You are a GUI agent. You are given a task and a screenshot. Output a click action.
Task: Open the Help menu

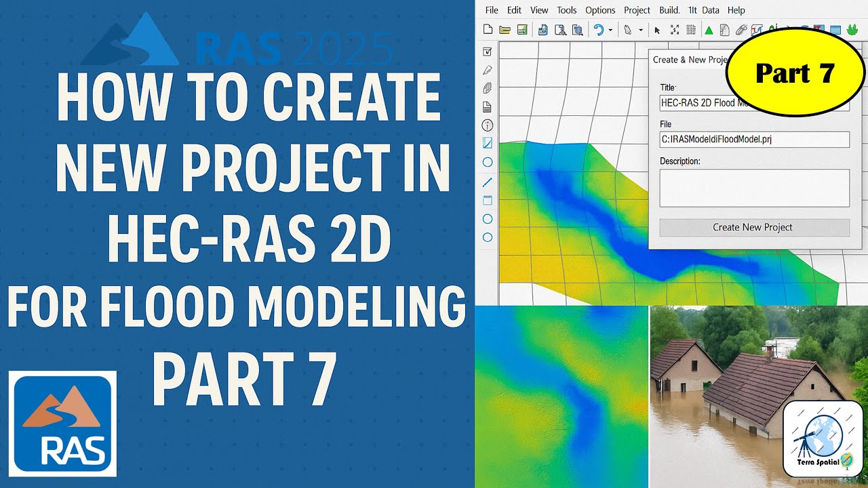click(736, 10)
